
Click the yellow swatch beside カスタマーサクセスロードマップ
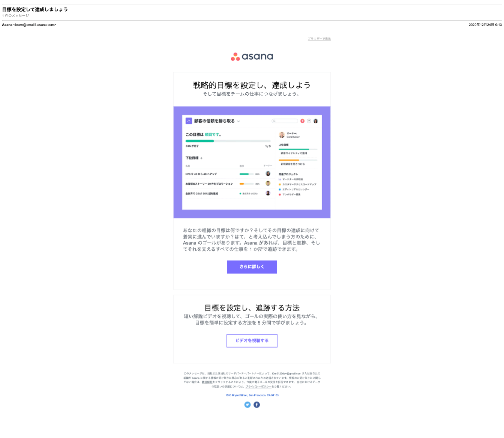click(280, 184)
